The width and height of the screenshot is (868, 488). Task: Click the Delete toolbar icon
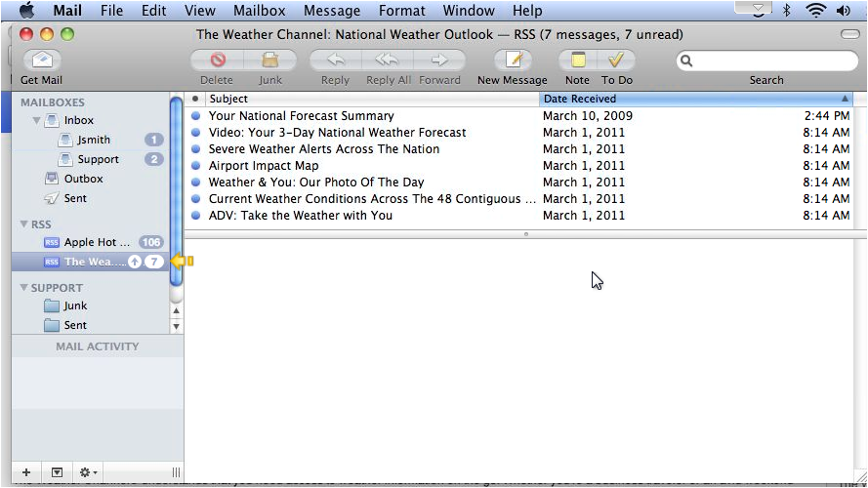217,61
